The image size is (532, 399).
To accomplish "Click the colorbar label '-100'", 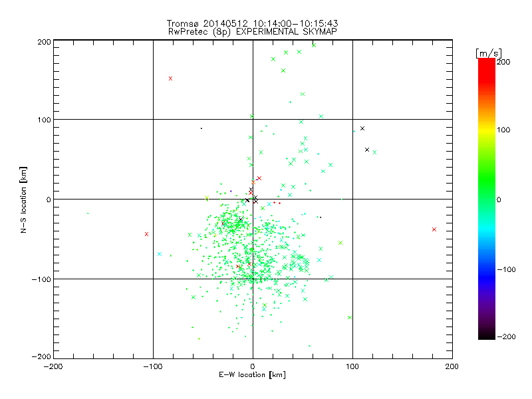I will coord(506,269).
